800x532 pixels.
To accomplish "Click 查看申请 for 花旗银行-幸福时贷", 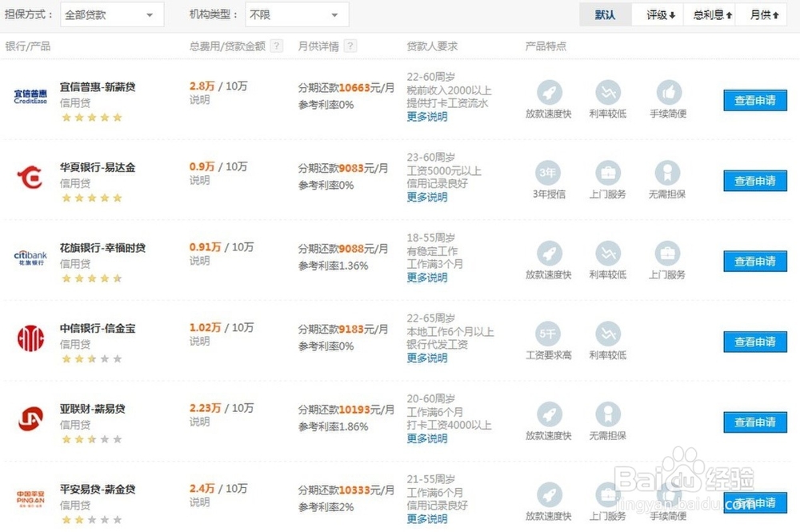I will point(755,261).
